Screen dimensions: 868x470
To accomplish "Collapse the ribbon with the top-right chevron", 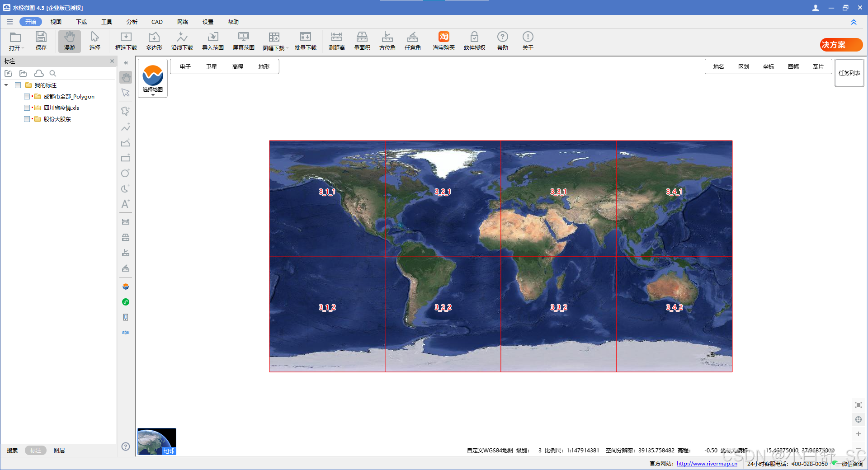I will [854, 22].
